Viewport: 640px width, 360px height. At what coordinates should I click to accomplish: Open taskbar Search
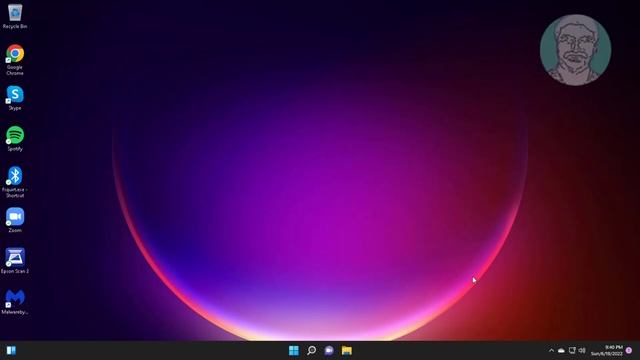coord(311,351)
